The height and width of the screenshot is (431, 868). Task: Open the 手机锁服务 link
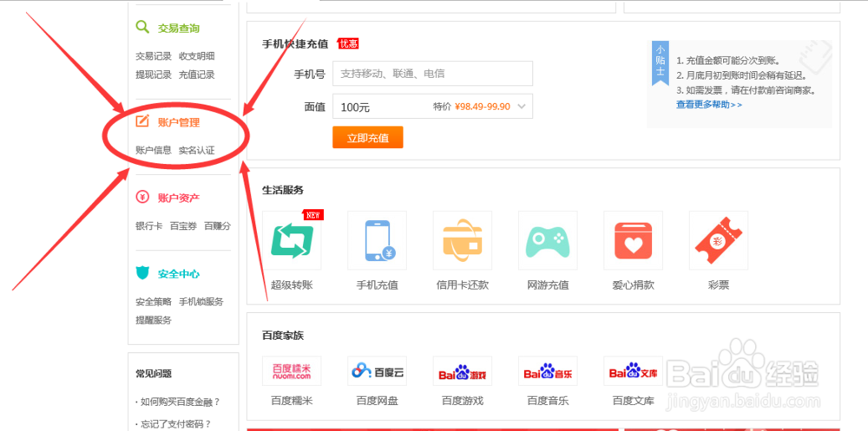coord(201,302)
